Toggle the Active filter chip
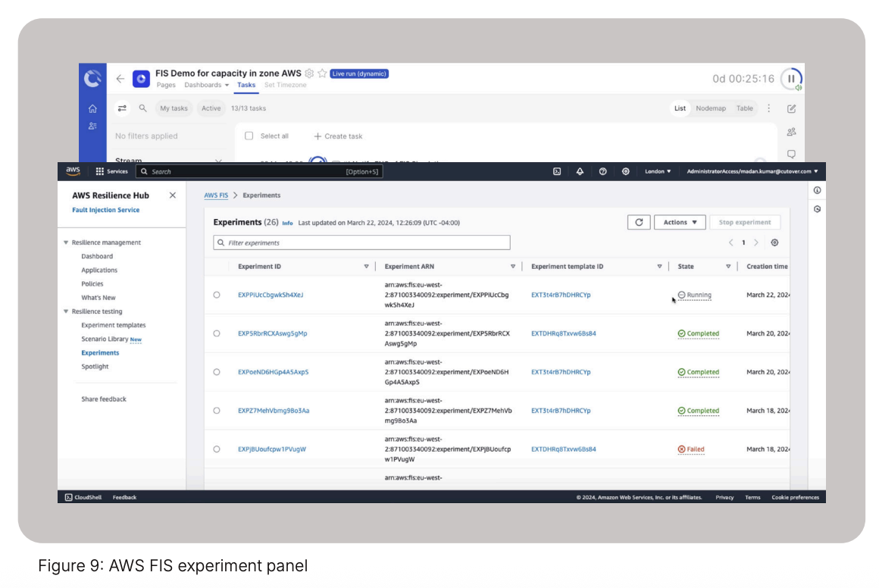 pos(211,108)
